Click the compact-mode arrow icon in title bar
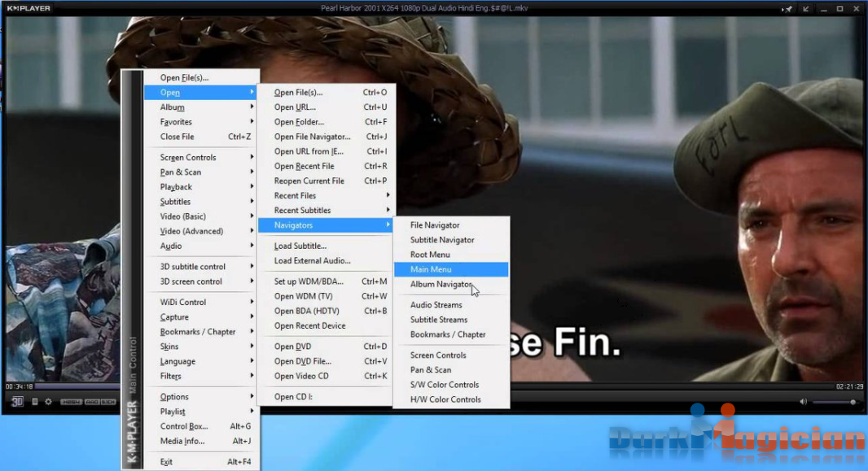This screenshot has width=868, height=471. pyautogui.click(x=805, y=9)
